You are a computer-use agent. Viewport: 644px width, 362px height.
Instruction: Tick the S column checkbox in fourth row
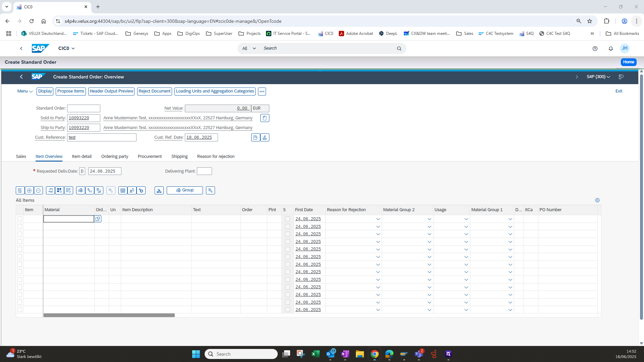coord(287,242)
